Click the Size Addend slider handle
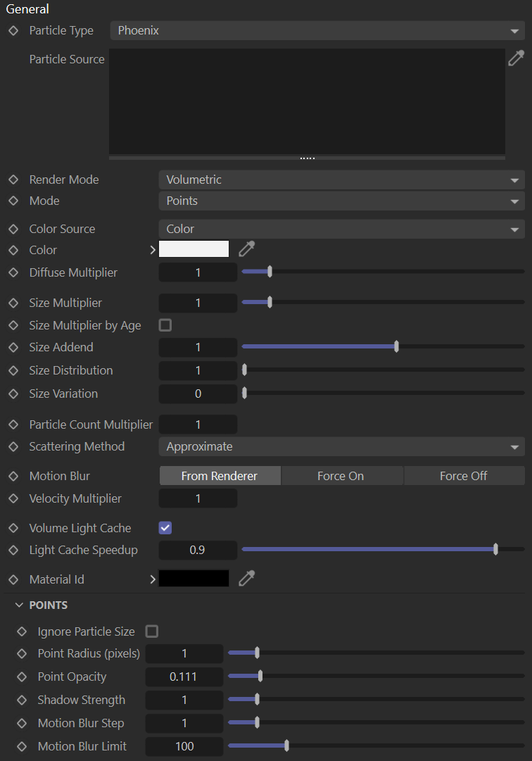Screen dimensions: 532x761 397,346
